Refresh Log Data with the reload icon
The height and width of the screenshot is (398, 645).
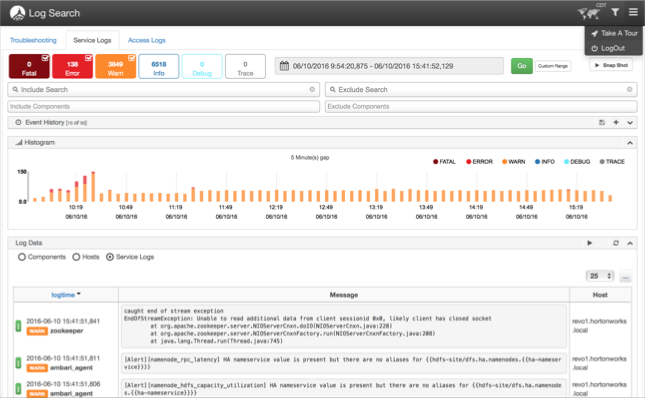pos(616,243)
